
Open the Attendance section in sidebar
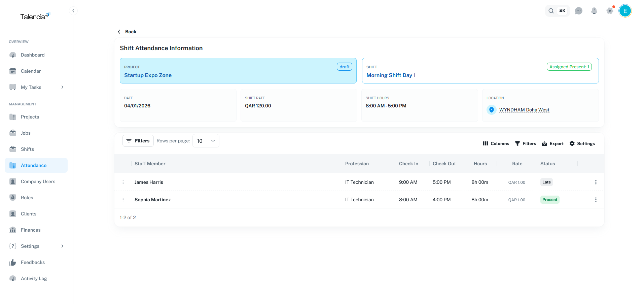34,165
